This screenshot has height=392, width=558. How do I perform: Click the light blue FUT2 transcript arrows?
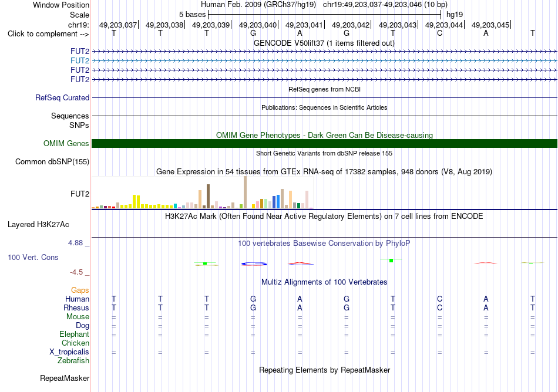(x=324, y=61)
